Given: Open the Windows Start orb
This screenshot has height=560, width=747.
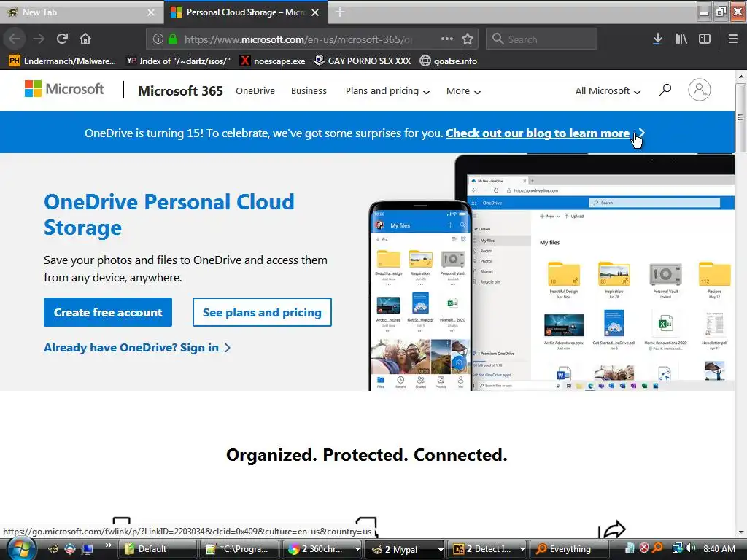Looking at the screenshot, I should (x=20, y=548).
